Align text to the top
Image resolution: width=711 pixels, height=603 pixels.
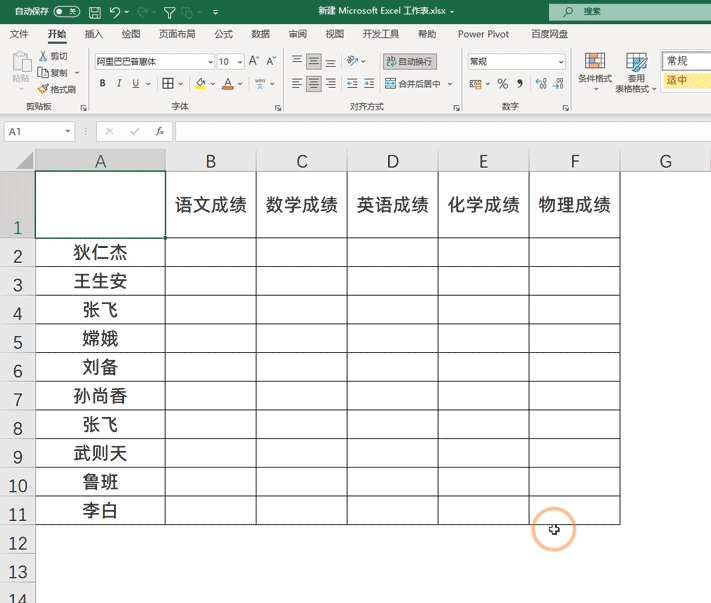(297, 61)
